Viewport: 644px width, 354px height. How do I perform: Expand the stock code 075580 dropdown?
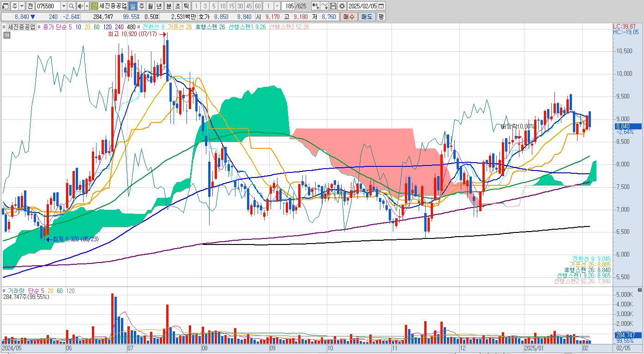tap(64, 6)
